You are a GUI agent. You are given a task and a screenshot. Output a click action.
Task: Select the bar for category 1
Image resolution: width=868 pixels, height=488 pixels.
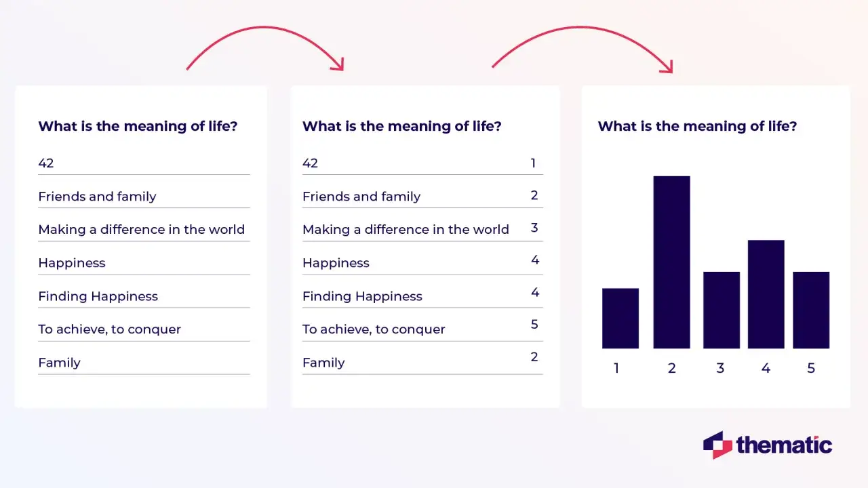(620, 319)
